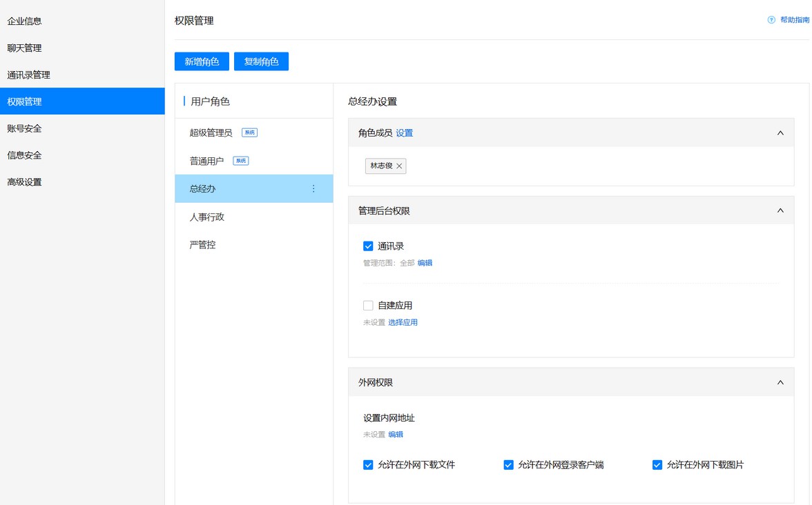Click 设置 link next to 角色成员
The image size is (812, 505).
pyautogui.click(x=405, y=133)
